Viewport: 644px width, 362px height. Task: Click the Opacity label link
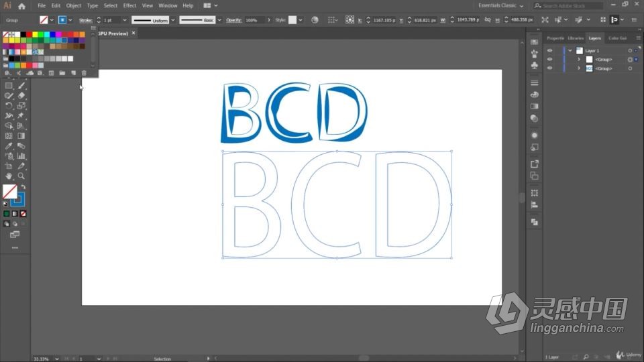coord(233,19)
